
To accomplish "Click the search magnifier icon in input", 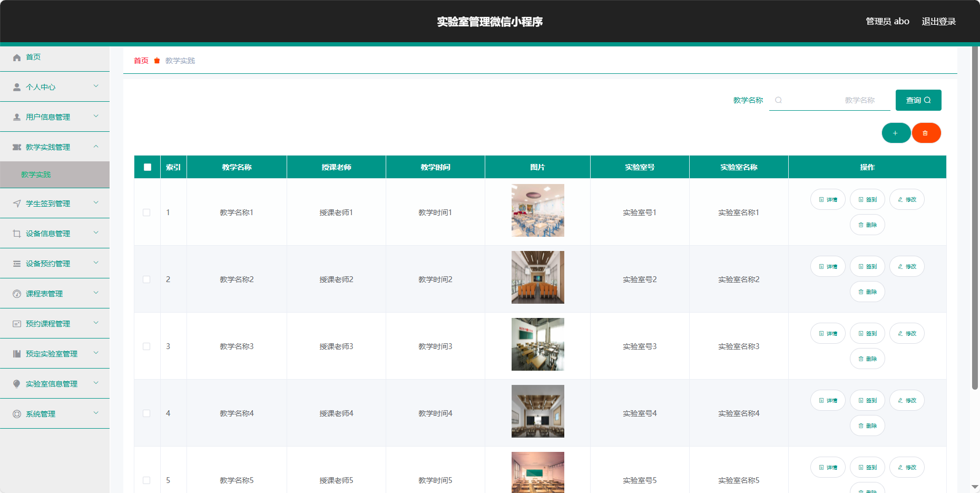I will (x=778, y=100).
